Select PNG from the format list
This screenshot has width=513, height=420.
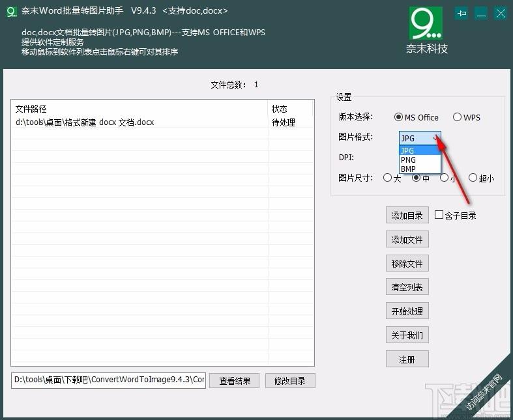pyautogui.click(x=420, y=160)
